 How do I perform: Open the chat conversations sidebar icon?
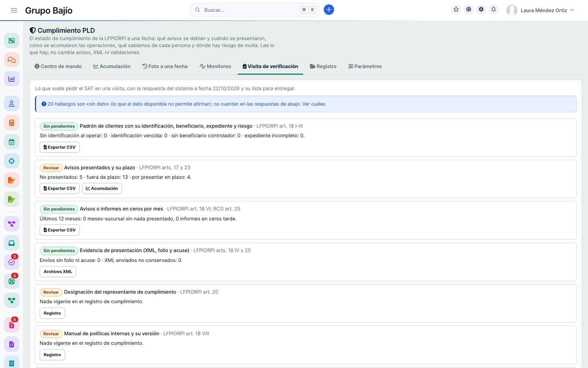(x=12, y=60)
